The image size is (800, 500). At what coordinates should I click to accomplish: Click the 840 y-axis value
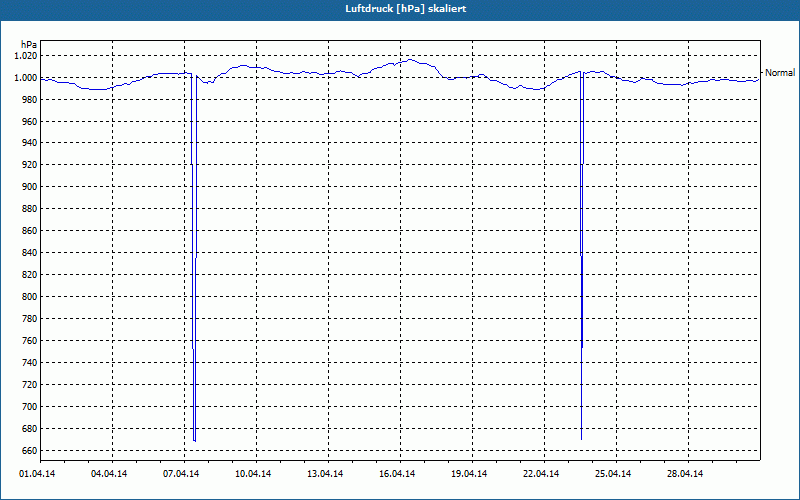[30, 253]
